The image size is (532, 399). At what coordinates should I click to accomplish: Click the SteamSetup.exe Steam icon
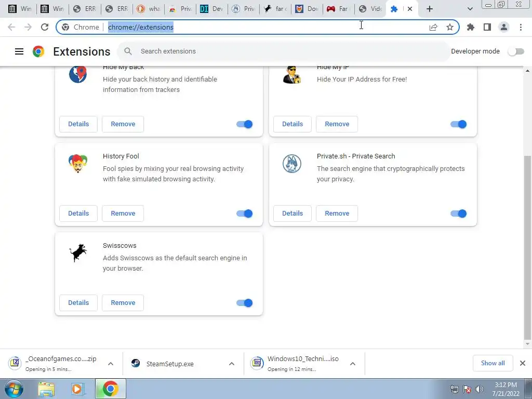tap(136, 363)
